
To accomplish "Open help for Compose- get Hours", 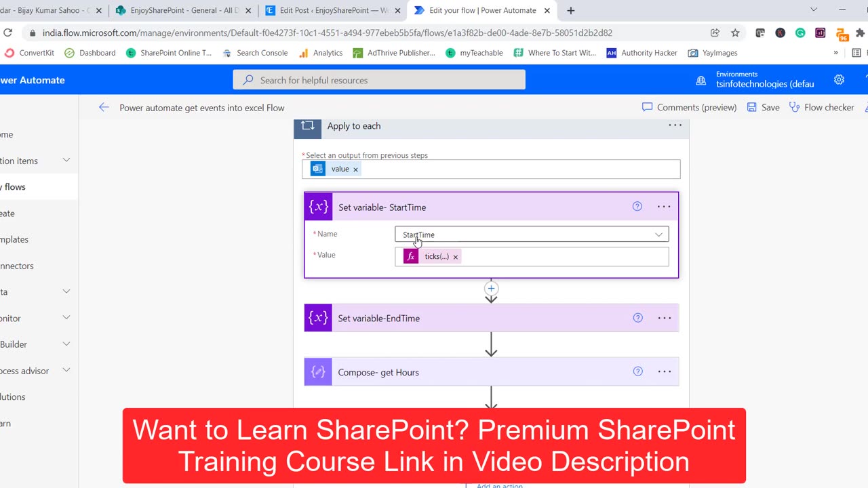I will [x=637, y=371].
